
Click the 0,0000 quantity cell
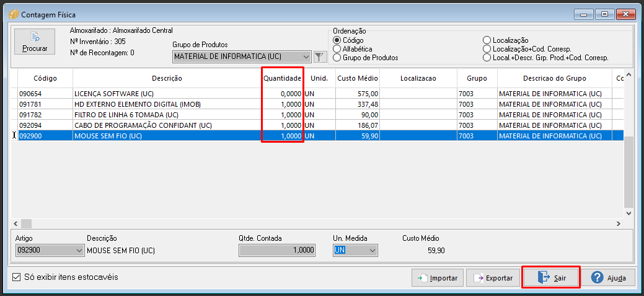(283, 94)
